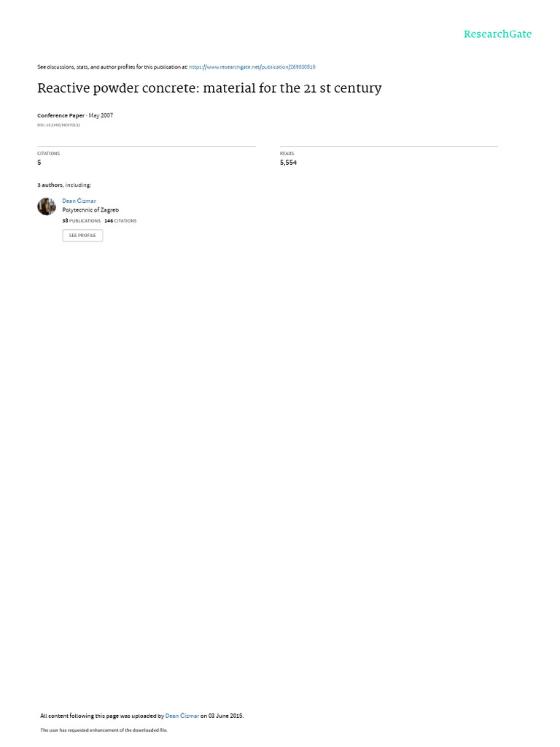Open Dean Čizmar uploader link at page bottom
The height and width of the screenshot is (747, 560).
point(182,716)
